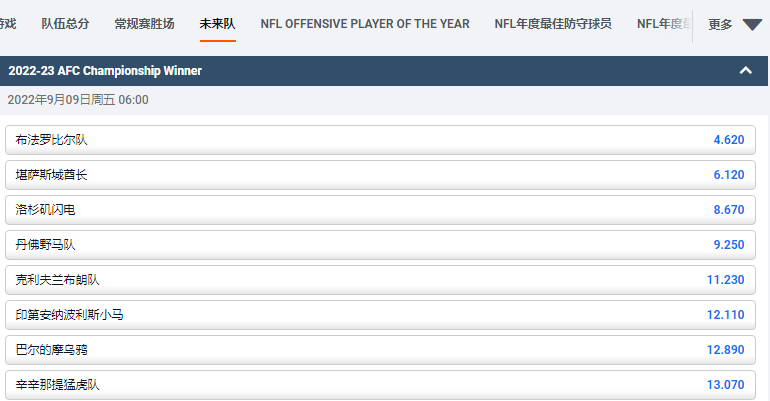Click the 9.250 odds value
This screenshot has height=401, width=770.
(x=728, y=245)
